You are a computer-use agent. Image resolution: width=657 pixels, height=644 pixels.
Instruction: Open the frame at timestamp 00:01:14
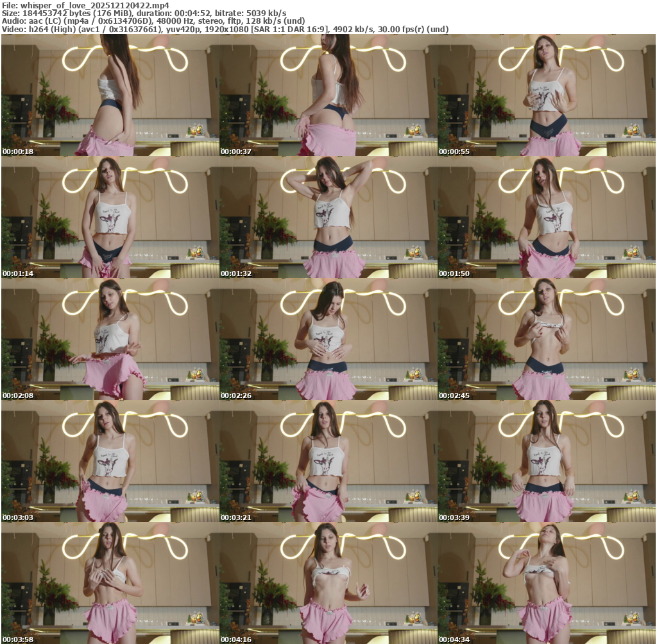tap(110, 217)
